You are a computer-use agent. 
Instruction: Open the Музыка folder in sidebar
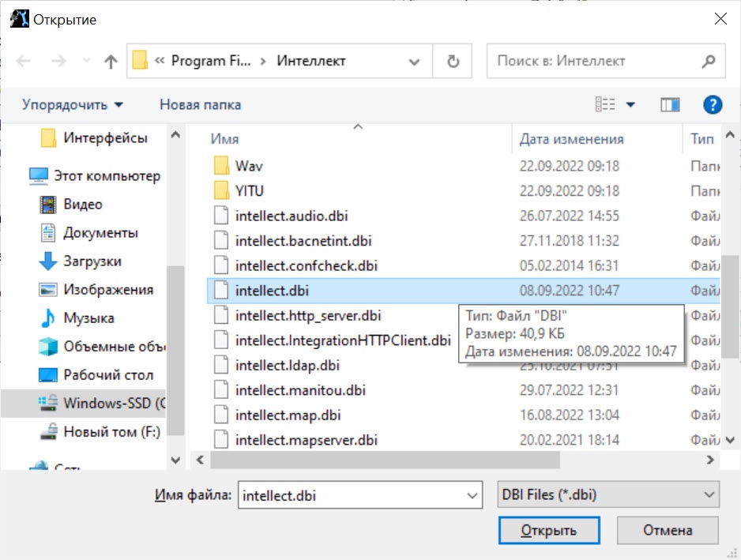[88, 318]
